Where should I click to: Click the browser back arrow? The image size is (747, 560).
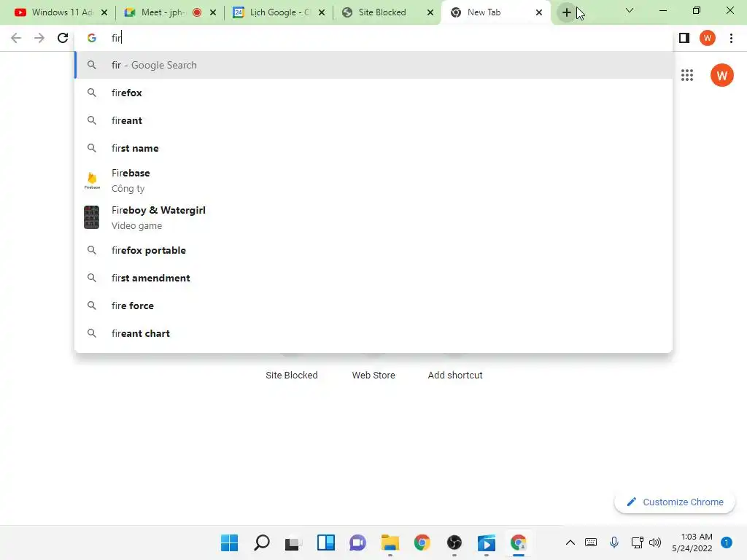(16, 38)
